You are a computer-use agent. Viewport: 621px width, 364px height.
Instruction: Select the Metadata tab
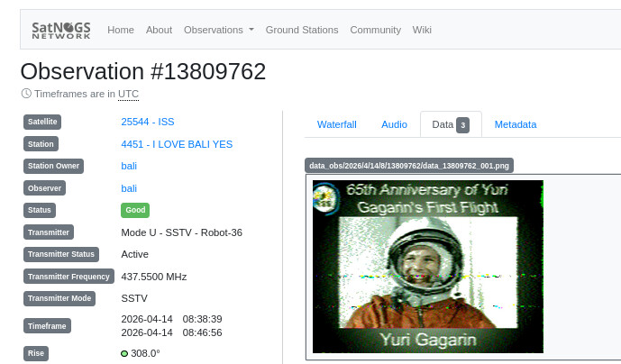pyautogui.click(x=516, y=125)
